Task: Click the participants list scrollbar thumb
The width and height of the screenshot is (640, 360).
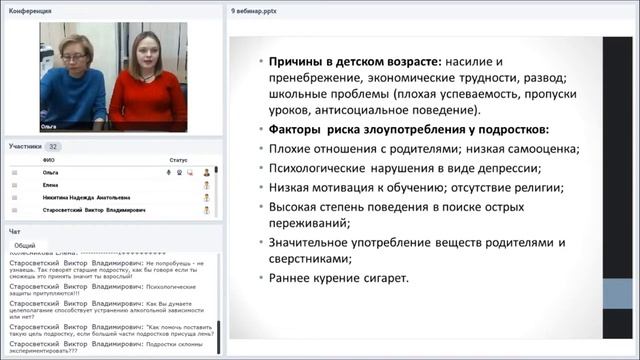Action: (x=216, y=169)
